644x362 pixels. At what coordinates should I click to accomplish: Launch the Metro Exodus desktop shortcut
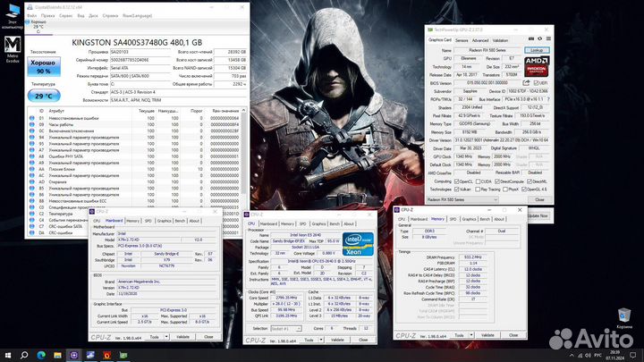coord(13,49)
